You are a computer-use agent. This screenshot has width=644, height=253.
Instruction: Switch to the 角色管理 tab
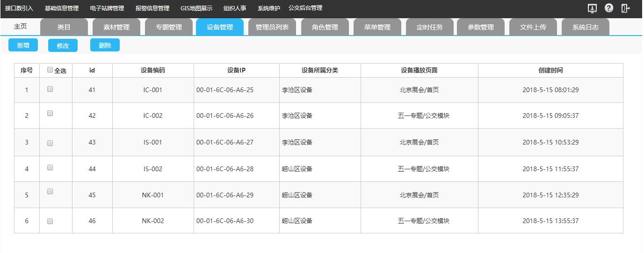325,27
